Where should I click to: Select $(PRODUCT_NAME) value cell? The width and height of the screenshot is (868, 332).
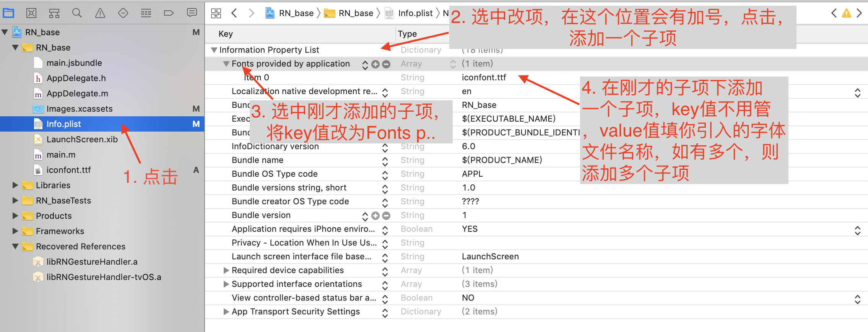[502, 160]
